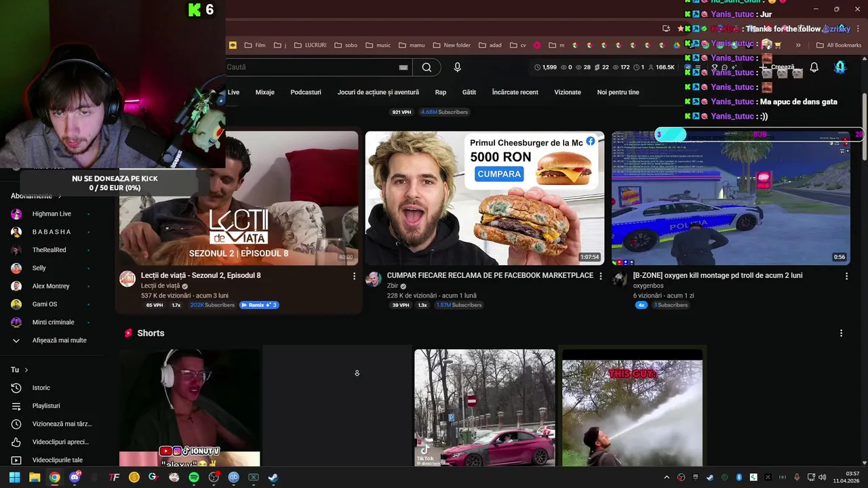The height and width of the screenshot is (488, 868).
Task: Open qBittorrent from the taskbar
Action: pos(233,477)
